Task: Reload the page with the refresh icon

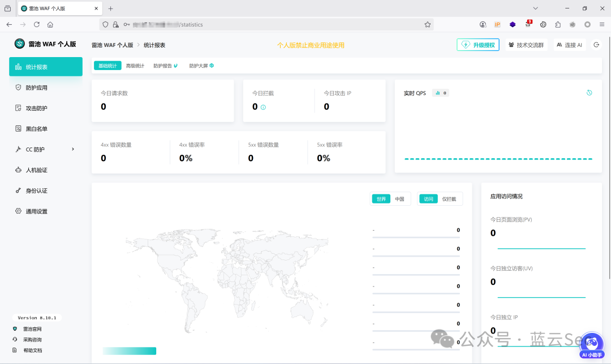Action: tap(37, 24)
